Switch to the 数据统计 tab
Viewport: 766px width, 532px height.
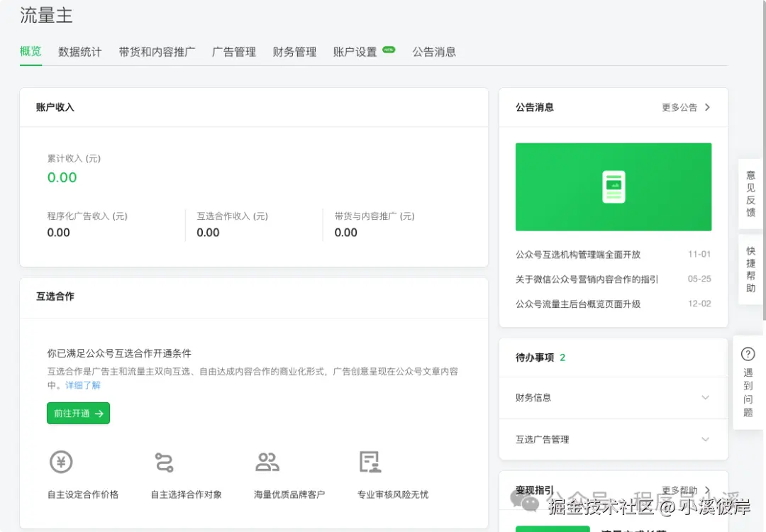point(79,51)
